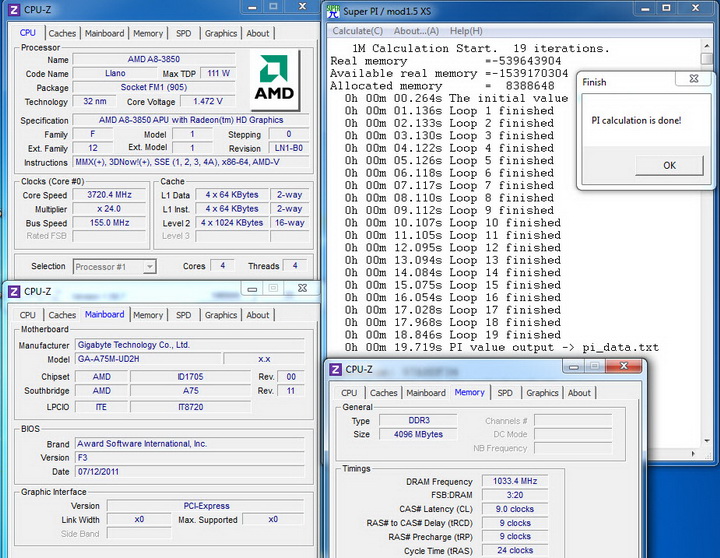720x558 pixels.
Task: Close the Finish dialog with X
Action: pos(694,79)
